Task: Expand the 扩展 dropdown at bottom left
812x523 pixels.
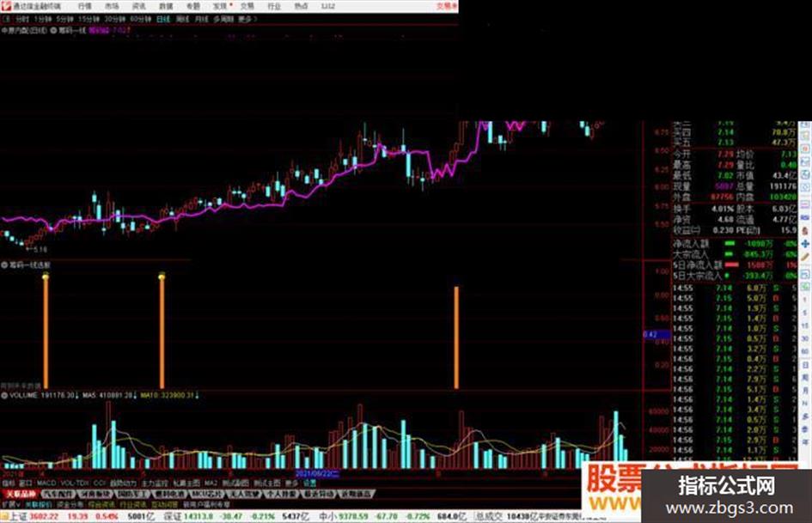Action: tap(10, 504)
